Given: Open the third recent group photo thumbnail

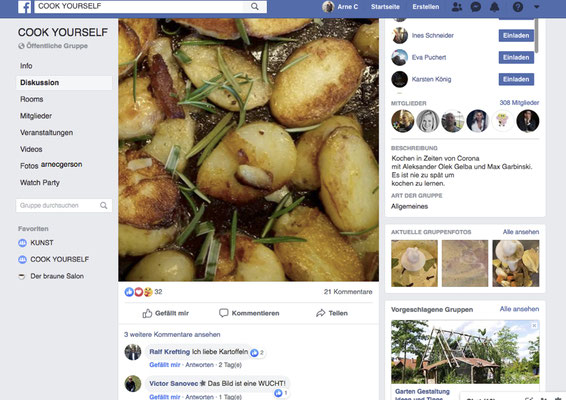Looking at the screenshot, I should pos(516,264).
